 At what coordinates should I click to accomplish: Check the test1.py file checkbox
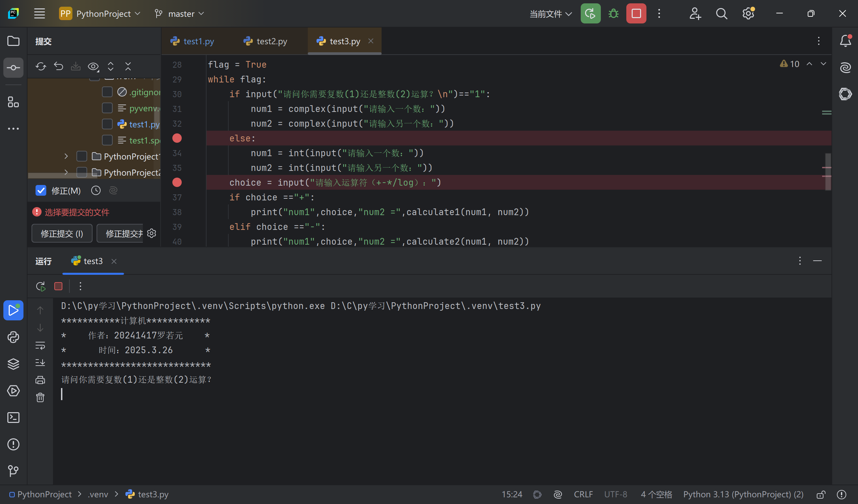click(x=107, y=124)
